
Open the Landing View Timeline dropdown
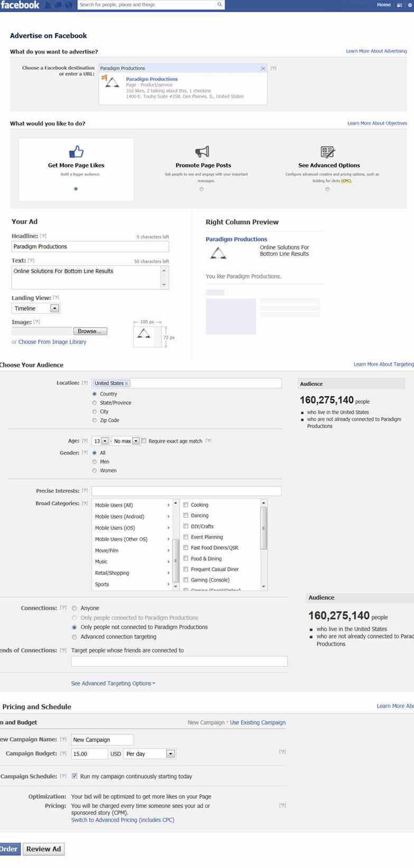pos(54,308)
